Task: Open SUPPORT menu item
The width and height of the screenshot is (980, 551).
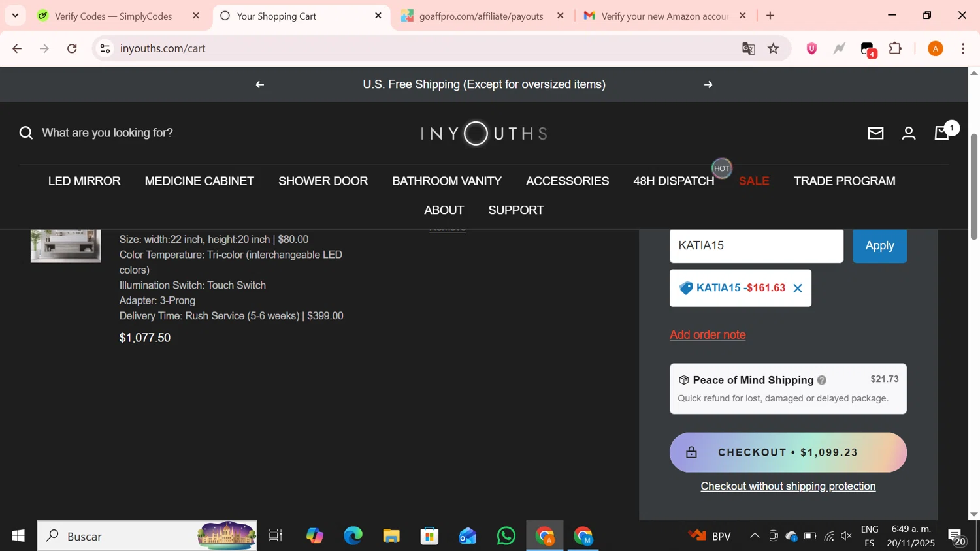Action: [516, 210]
